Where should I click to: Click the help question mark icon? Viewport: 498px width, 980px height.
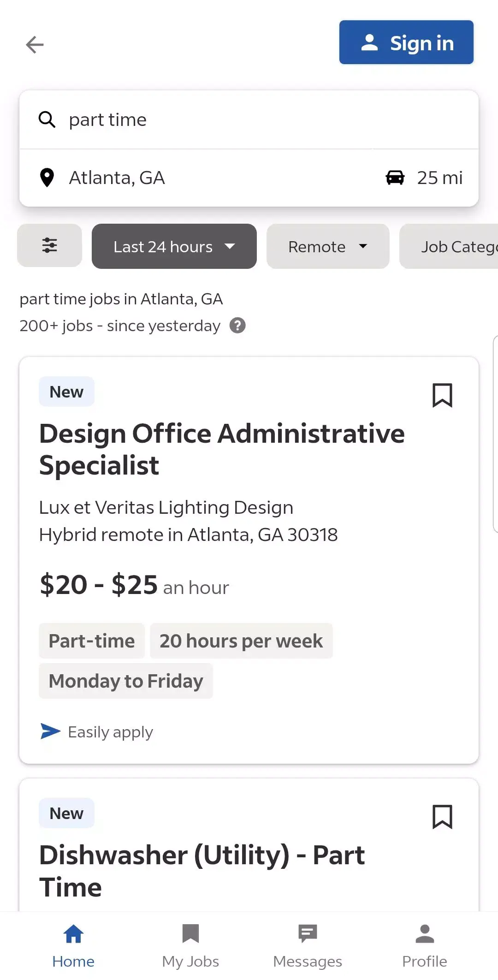(x=237, y=326)
